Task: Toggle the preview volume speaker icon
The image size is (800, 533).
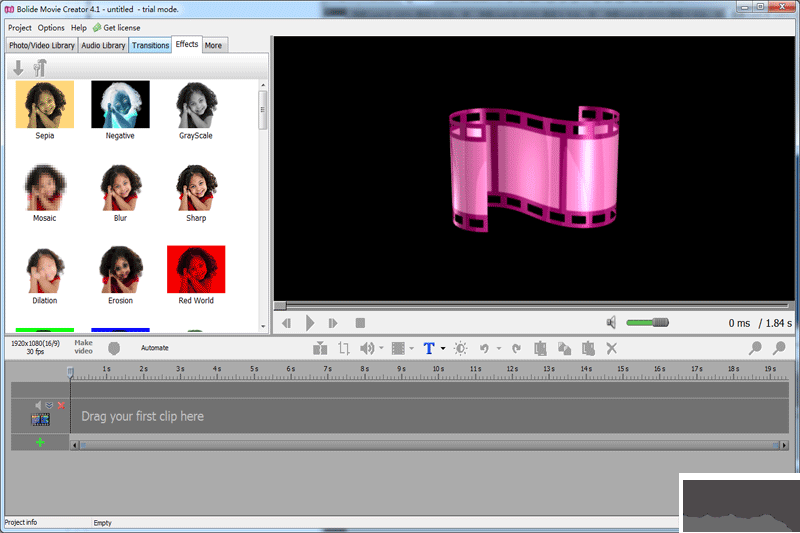Action: point(611,323)
